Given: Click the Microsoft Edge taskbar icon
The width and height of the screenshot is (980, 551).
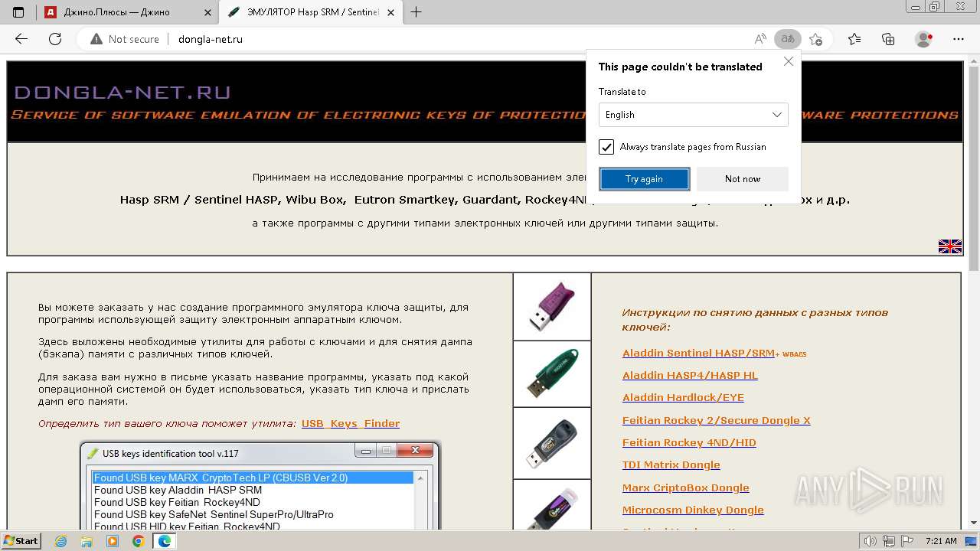Looking at the screenshot, I should 164,541.
